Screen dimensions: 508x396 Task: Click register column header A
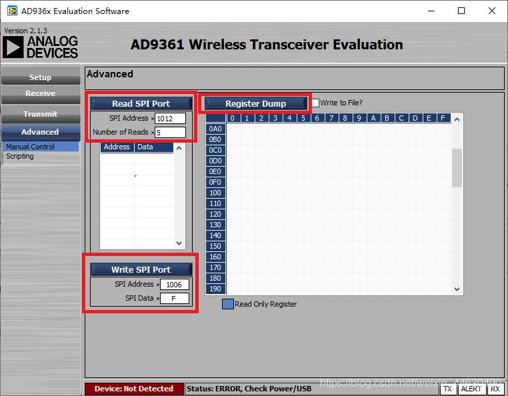click(373, 118)
